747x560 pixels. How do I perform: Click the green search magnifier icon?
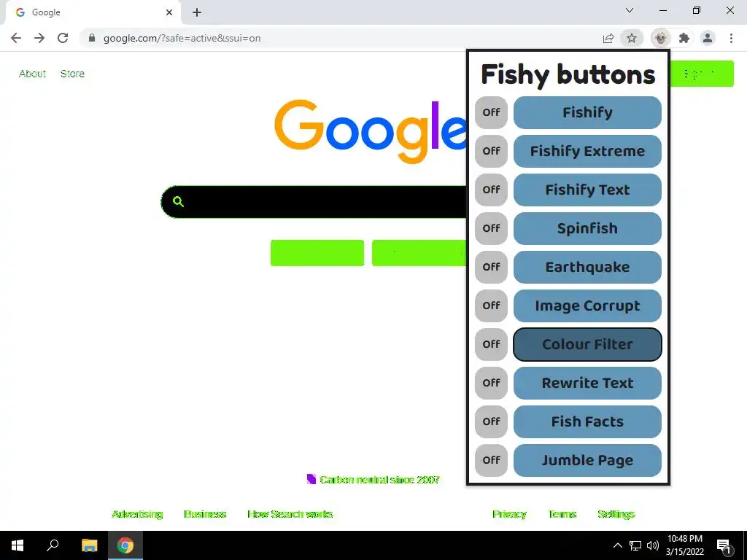click(x=178, y=201)
